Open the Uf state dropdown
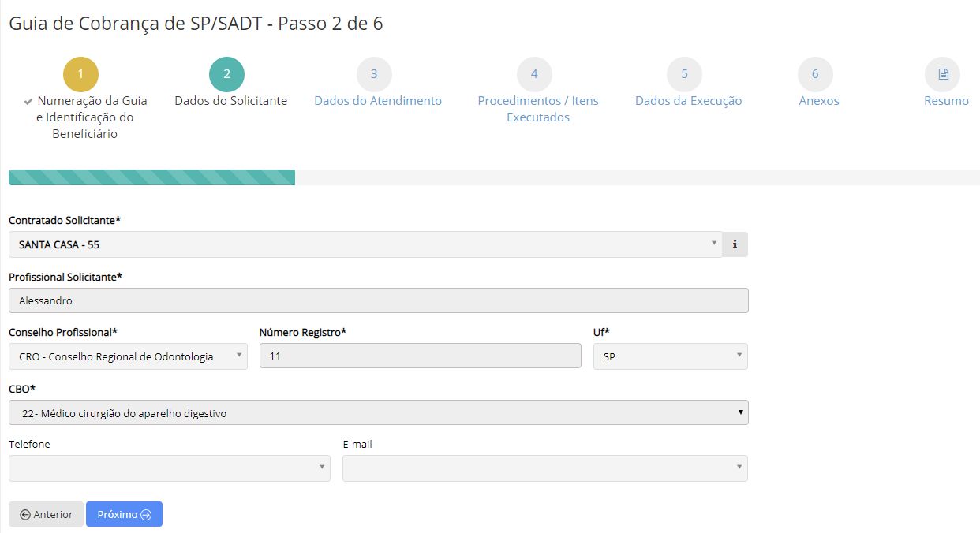The width and height of the screenshot is (980, 533). (x=671, y=356)
